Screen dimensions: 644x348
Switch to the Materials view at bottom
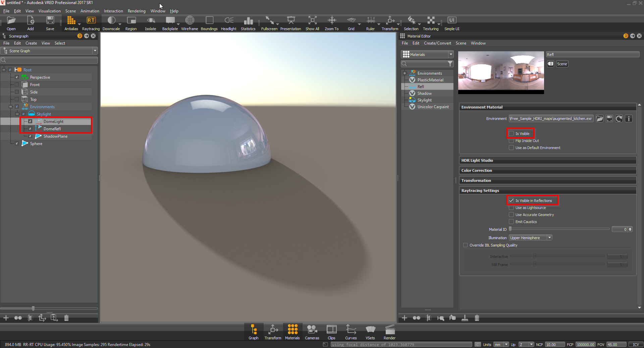point(292,332)
